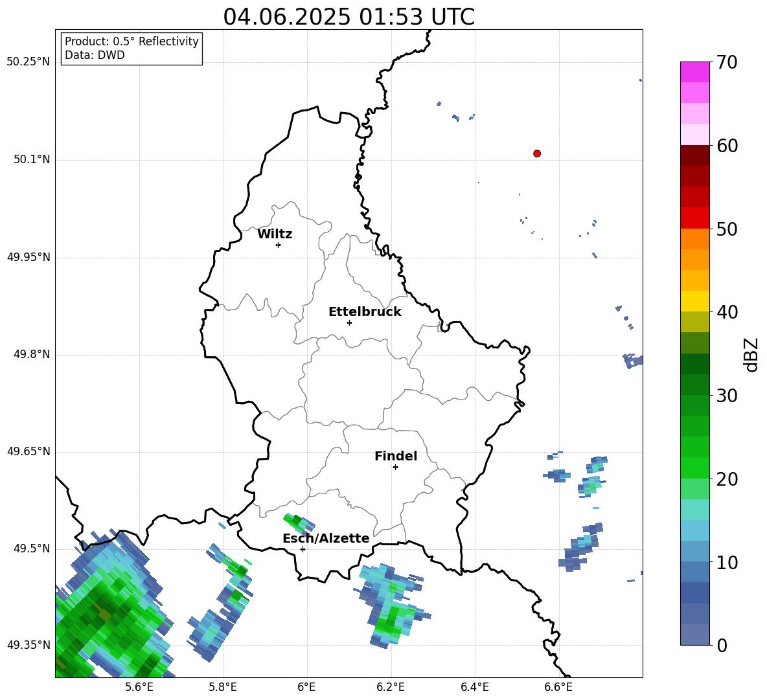Screen dimensions: 767x700
Task: Click the 49.65°N latitude tick label
Action: pyautogui.click(x=29, y=451)
